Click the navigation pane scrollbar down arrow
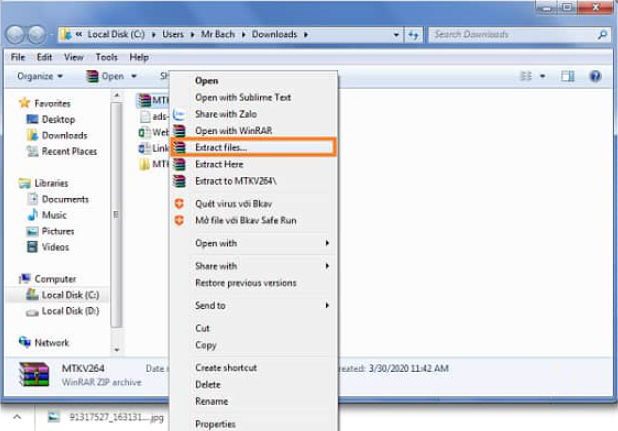 click(116, 349)
